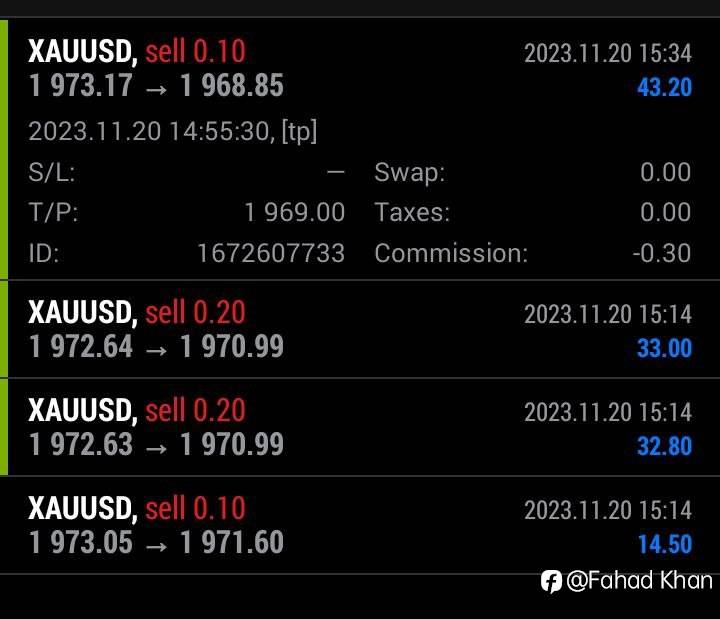
Task: Click the Facebook logo icon
Action: tap(551, 581)
